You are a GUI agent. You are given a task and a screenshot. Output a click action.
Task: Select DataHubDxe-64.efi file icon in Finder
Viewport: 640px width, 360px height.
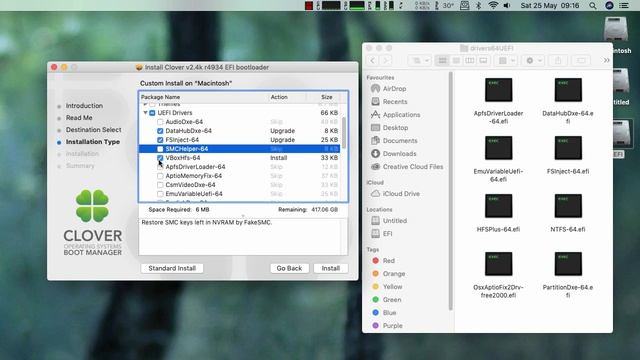[568, 90]
